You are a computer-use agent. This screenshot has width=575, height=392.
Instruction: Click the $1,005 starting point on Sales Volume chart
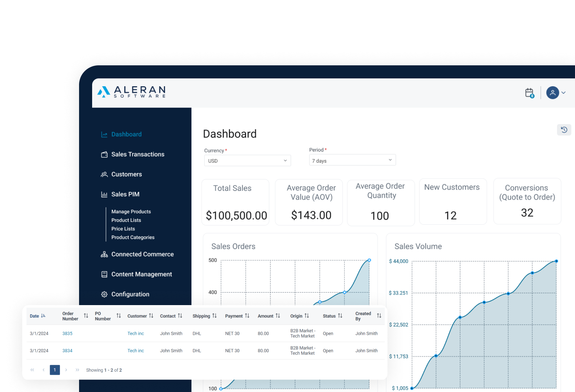click(x=412, y=388)
